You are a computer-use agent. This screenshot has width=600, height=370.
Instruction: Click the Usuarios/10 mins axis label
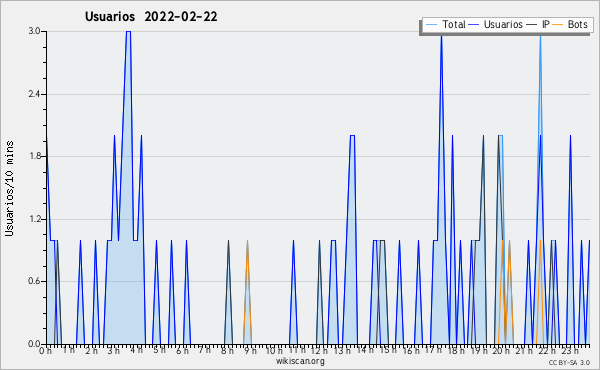coord(9,188)
